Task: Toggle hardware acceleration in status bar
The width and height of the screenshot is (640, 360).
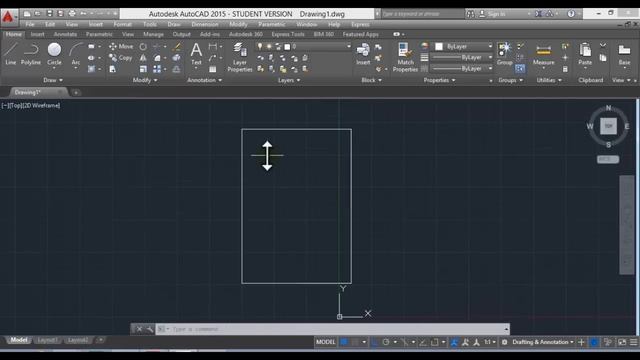Action: pyautogui.click(x=594, y=342)
